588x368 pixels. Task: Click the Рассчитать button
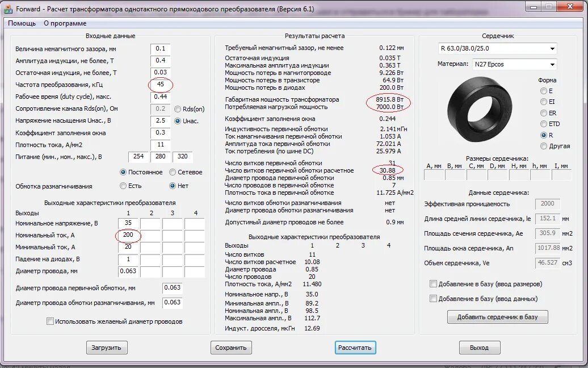355,348
